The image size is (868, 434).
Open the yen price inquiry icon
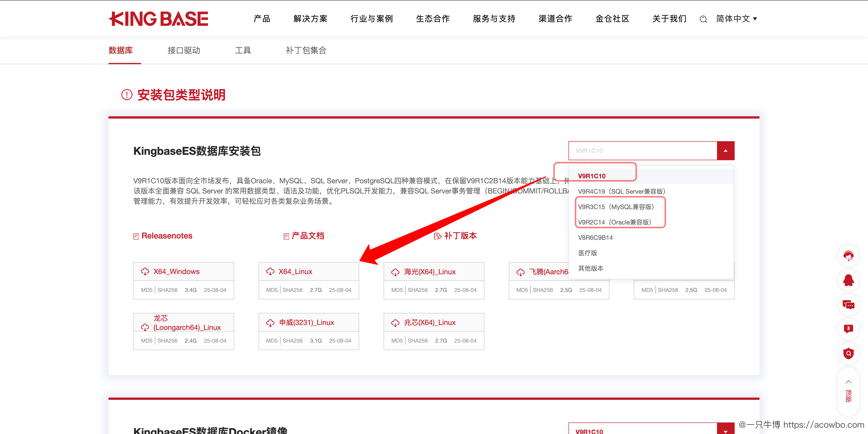pos(848,329)
